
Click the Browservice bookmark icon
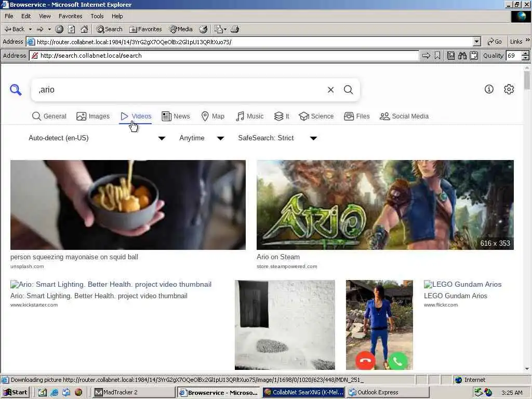(437, 56)
